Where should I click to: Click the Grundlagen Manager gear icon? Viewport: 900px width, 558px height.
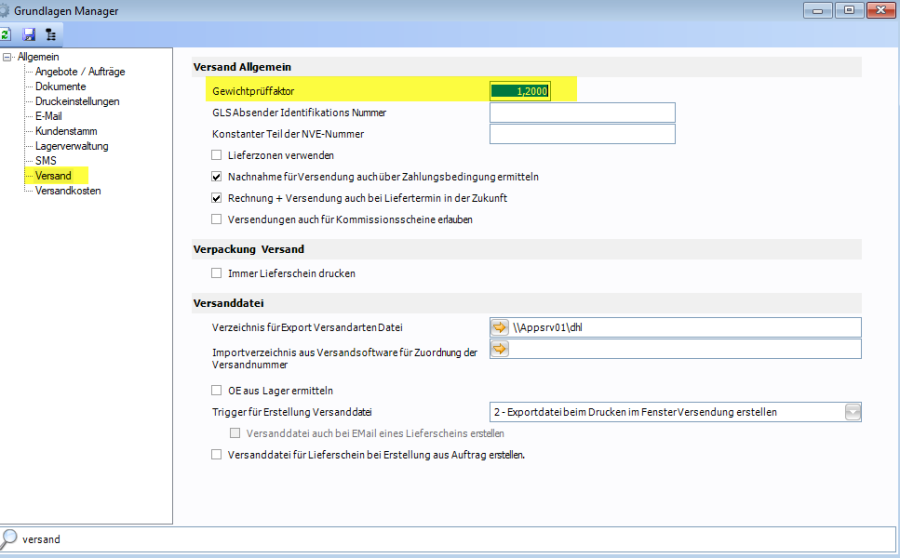point(5,11)
